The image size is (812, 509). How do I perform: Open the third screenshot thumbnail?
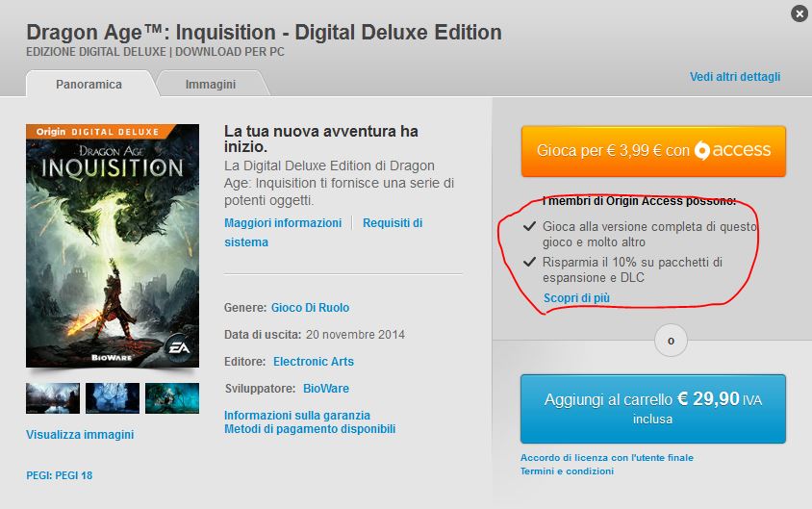click(172, 398)
